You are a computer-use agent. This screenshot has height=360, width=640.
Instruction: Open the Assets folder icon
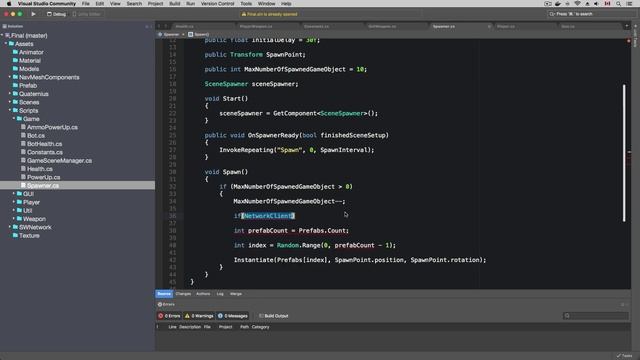tap(12, 44)
